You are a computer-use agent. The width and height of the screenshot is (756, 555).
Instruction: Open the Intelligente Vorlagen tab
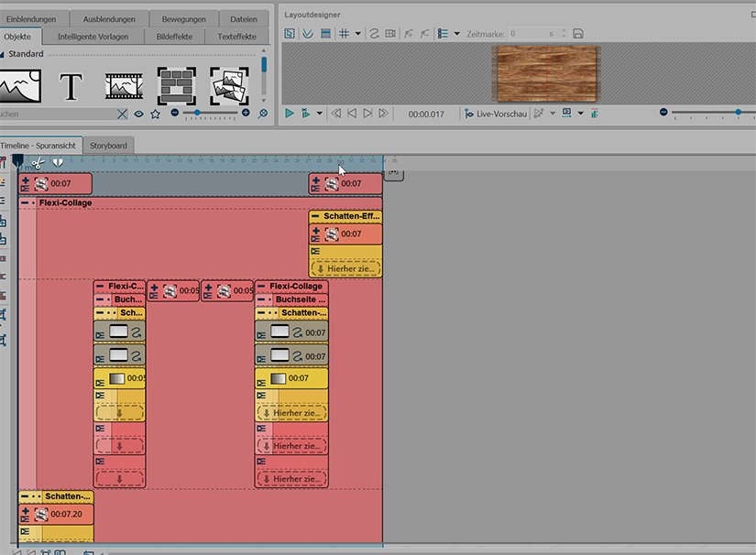(x=93, y=37)
